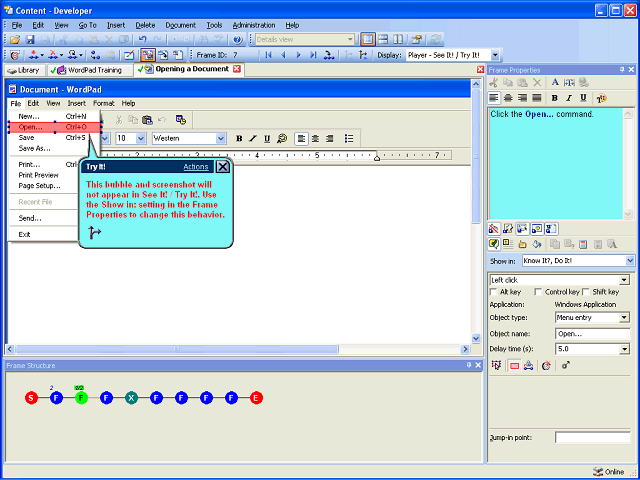The width and height of the screenshot is (640, 480).
Task: Click the right arrow of horizontal scrollbar
Action: pos(465,349)
